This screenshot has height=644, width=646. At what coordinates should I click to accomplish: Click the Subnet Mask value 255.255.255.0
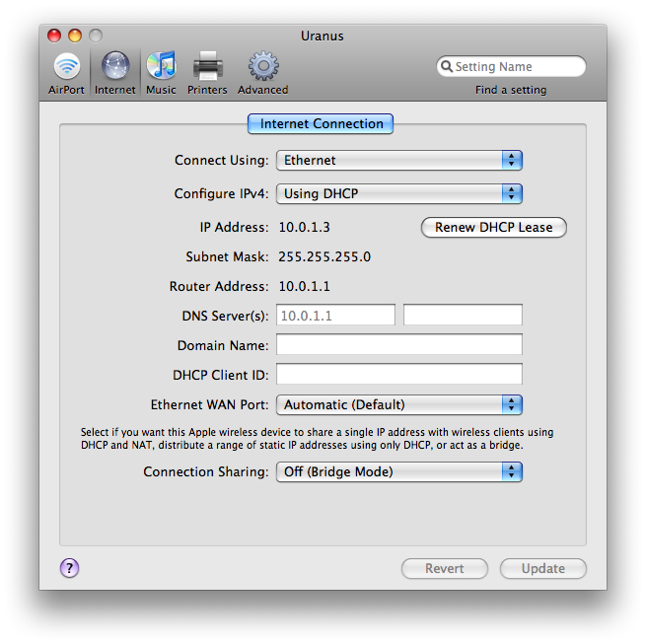(324, 257)
